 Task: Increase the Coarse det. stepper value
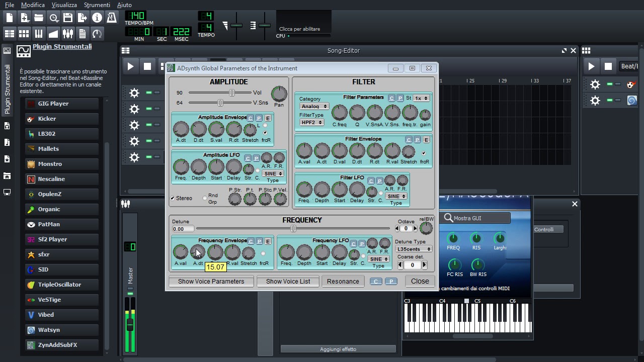(424, 265)
